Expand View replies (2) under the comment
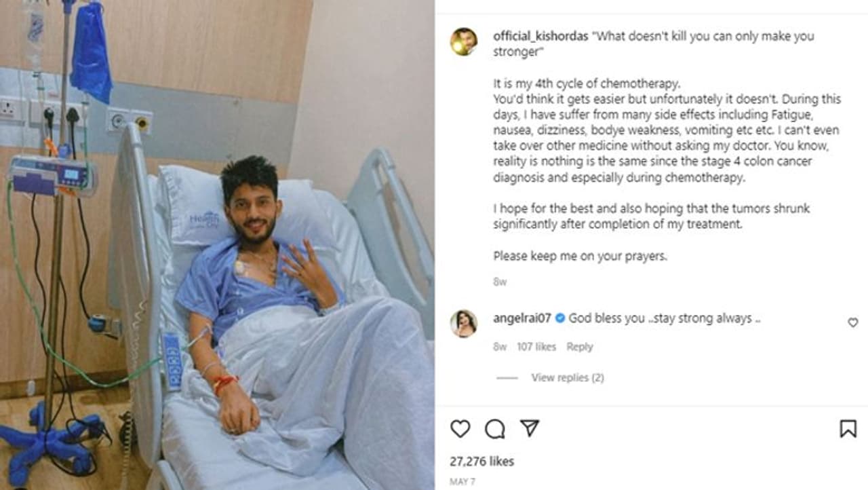Image resolution: width=868 pixels, height=490 pixels. coord(568,377)
